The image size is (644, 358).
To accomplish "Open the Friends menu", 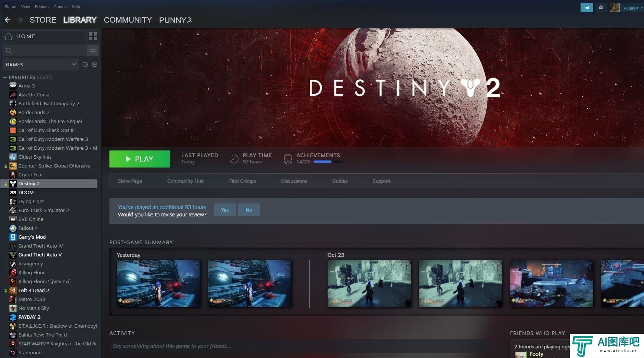I will point(42,7).
